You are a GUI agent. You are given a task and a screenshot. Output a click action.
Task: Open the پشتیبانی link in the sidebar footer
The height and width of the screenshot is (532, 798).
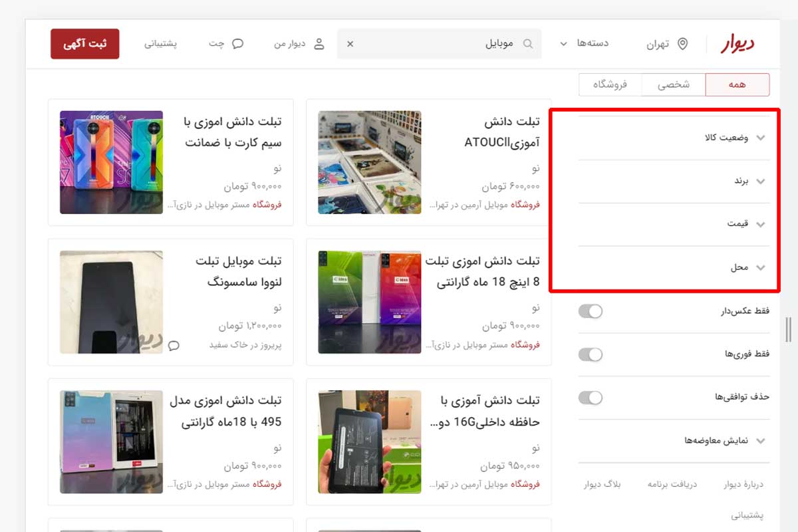(747, 515)
